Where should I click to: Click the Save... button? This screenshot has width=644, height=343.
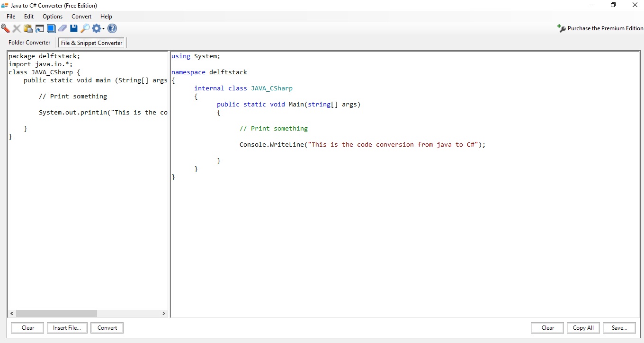619,328
